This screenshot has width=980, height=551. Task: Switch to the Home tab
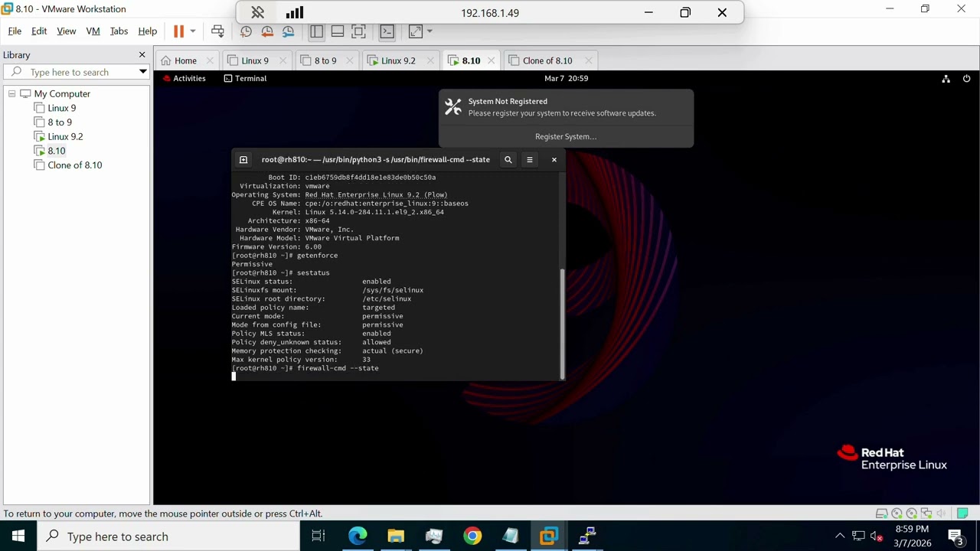[185, 60]
